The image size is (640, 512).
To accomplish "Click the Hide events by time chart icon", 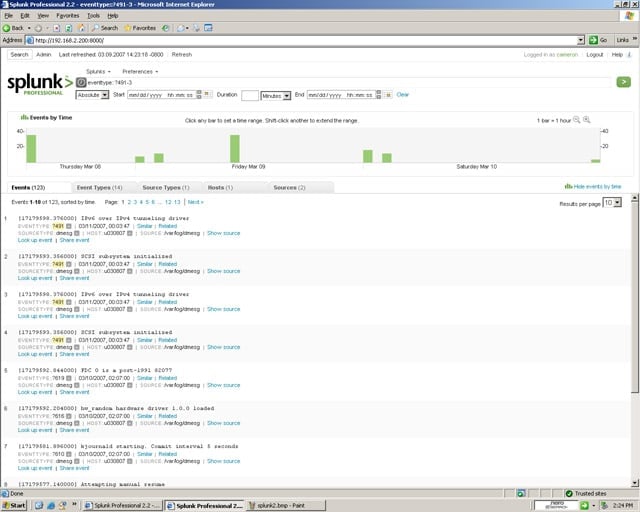I will pyautogui.click(x=568, y=186).
